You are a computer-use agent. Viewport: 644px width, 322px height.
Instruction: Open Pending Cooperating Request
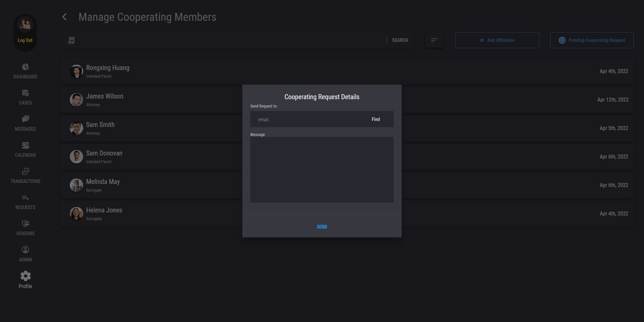coord(592,40)
